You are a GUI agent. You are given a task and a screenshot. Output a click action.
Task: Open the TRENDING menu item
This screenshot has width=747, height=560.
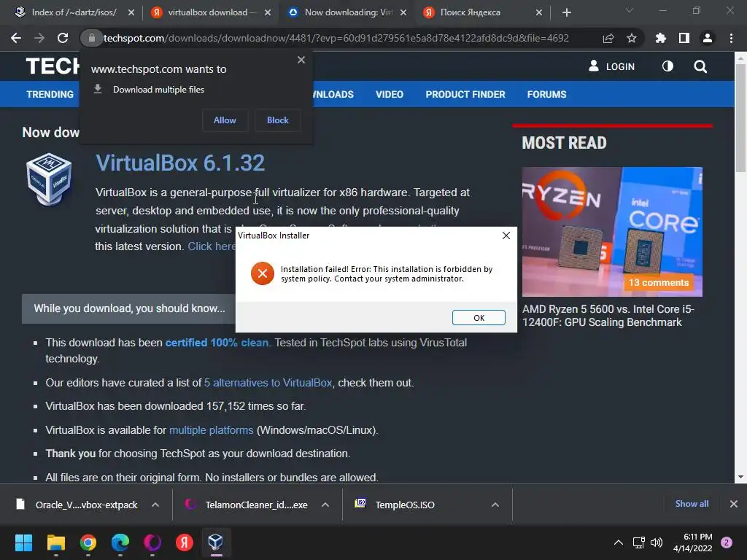point(50,94)
